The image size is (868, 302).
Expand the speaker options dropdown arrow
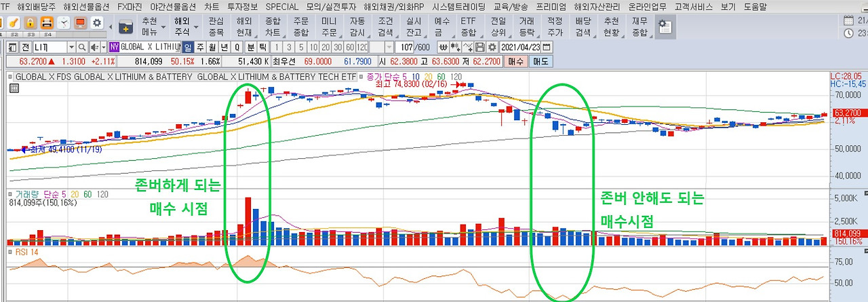(103, 48)
